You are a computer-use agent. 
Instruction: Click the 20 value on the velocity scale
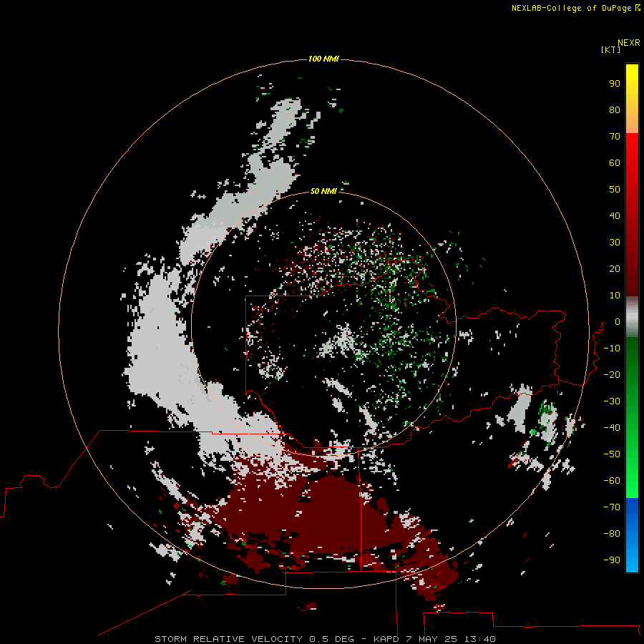(615, 269)
